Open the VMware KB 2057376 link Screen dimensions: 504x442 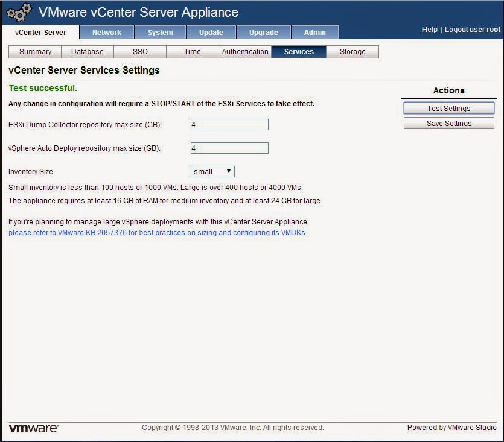click(x=158, y=233)
